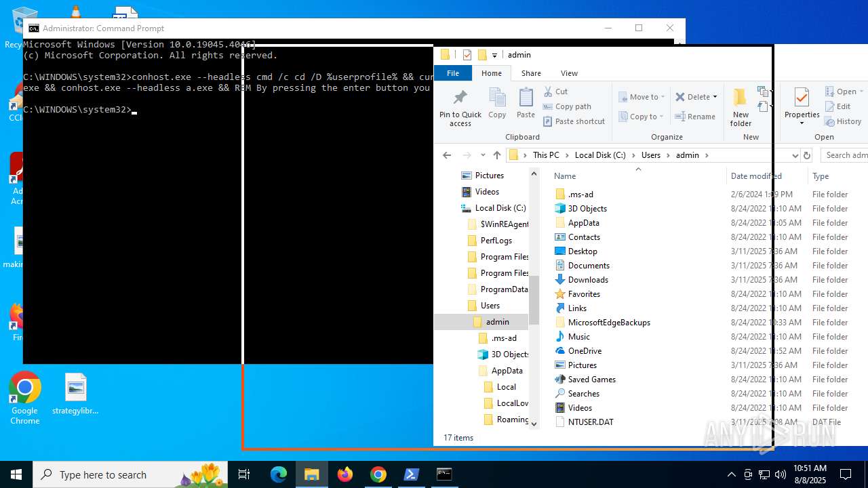Image resolution: width=868 pixels, height=488 pixels.
Task: Open Task View from the taskbar
Action: 244,474
